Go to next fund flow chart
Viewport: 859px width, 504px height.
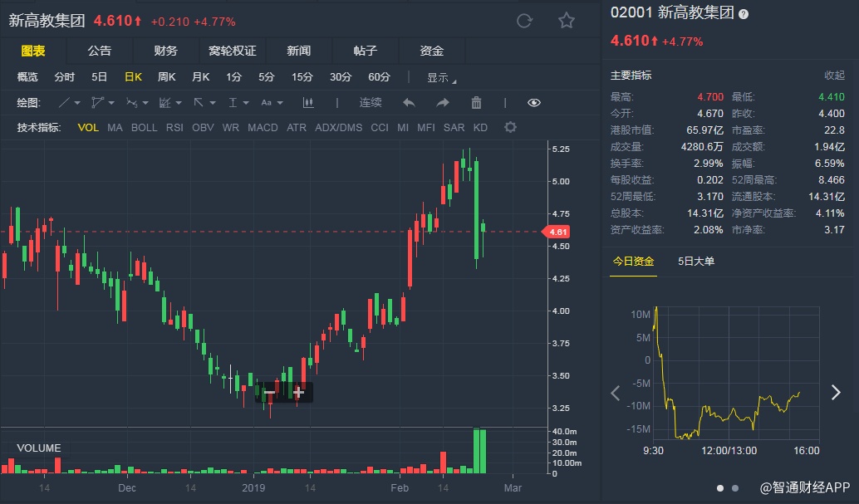(836, 392)
